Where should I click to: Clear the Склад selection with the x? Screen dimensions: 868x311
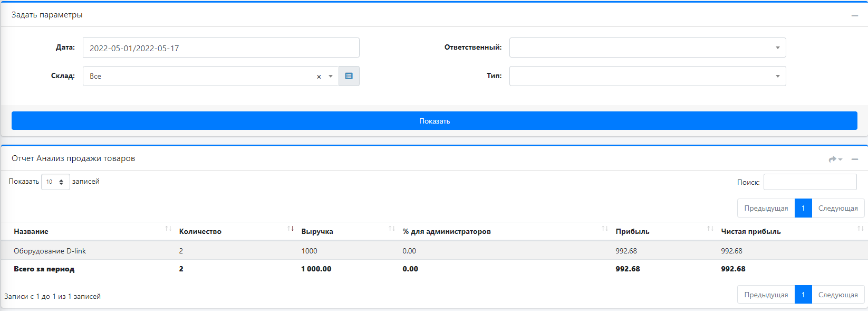(x=319, y=77)
